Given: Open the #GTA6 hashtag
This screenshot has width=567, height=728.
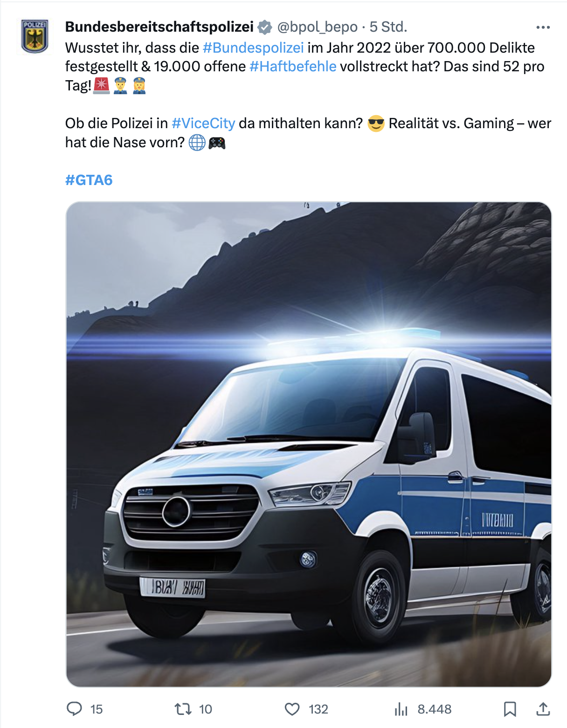Looking at the screenshot, I should 89,180.
